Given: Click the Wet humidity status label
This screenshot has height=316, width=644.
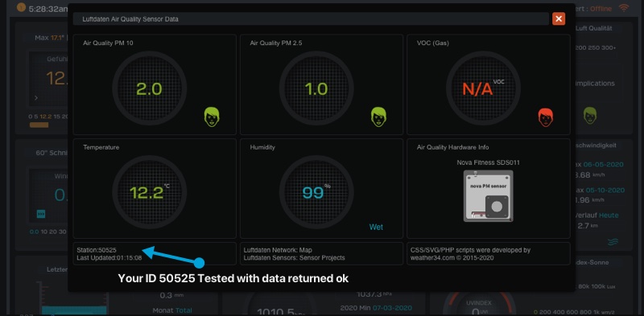Looking at the screenshot, I should tap(376, 227).
